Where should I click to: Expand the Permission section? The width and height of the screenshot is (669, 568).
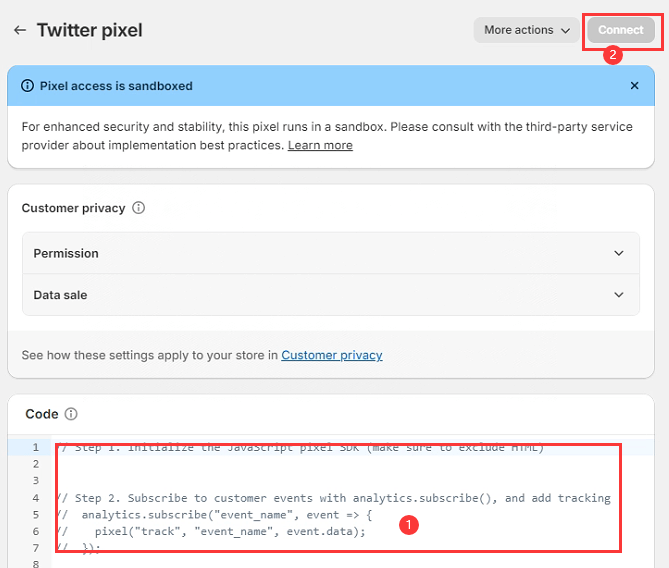pyautogui.click(x=331, y=253)
